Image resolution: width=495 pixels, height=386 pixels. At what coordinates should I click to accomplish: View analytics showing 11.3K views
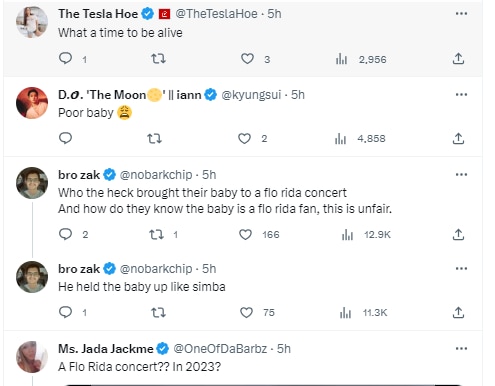[363, 313]
